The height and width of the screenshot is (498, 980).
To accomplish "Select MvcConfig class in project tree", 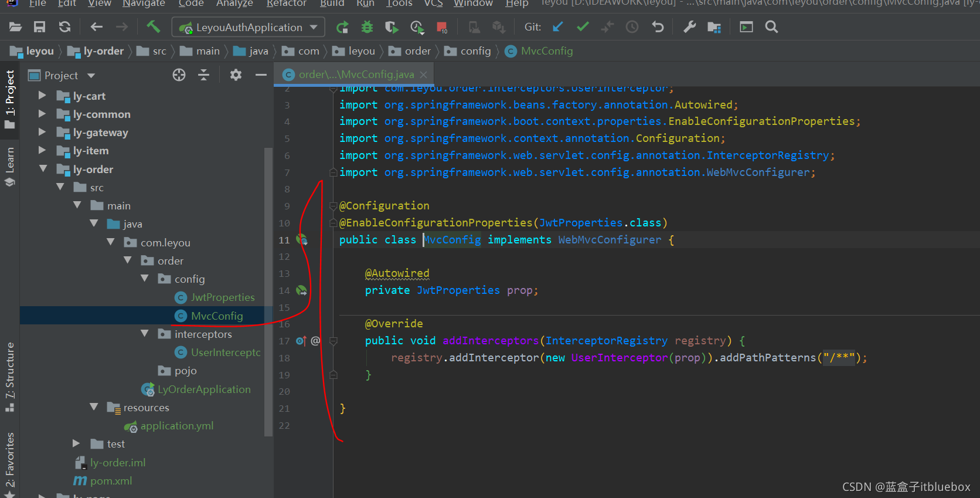I will tap(217, 316).
